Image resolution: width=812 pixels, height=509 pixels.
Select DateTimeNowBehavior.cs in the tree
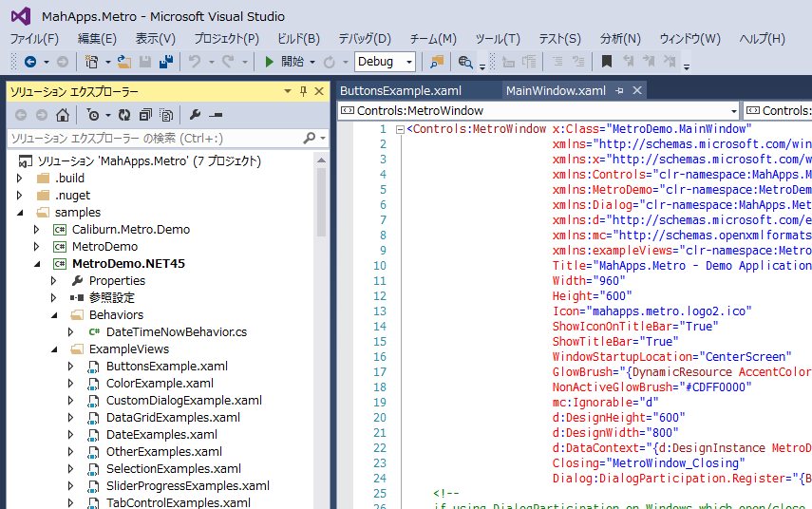pos(176,332)
